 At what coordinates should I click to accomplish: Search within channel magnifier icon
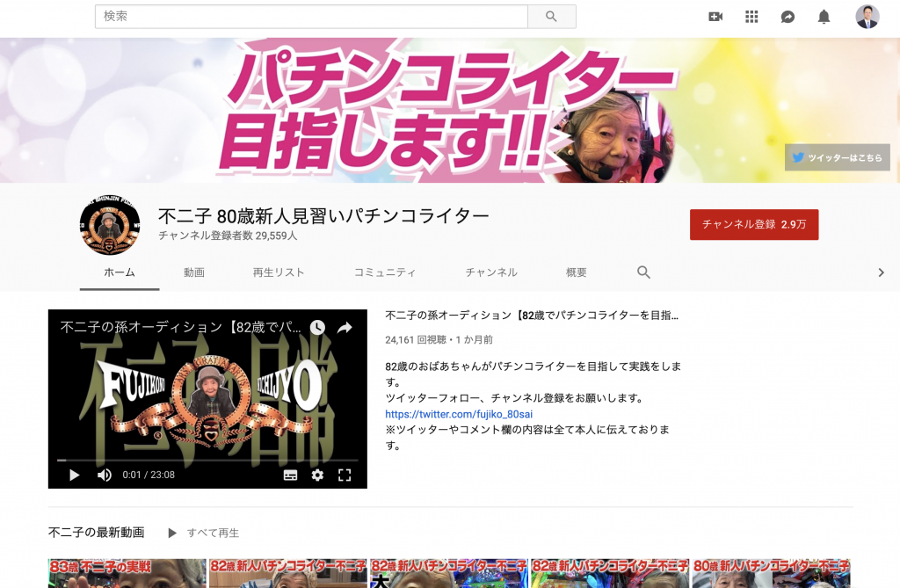(x=643, y=272)
